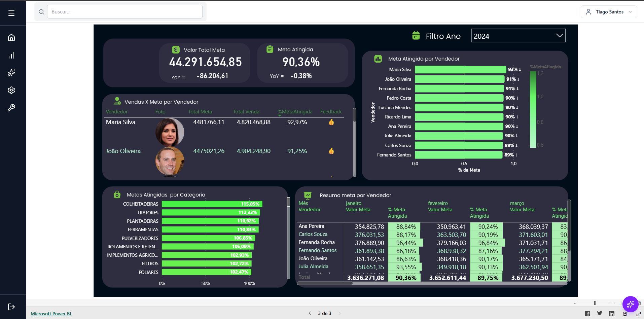Click zoom in plus button
Image resolution: width=644 pixels, height=319 pixels.
click(x=614, y=303)
